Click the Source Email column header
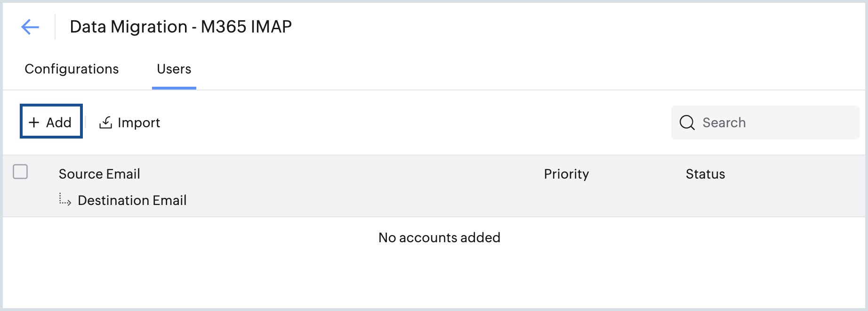Screen dimensions: 868x311 tap(99, 174)
